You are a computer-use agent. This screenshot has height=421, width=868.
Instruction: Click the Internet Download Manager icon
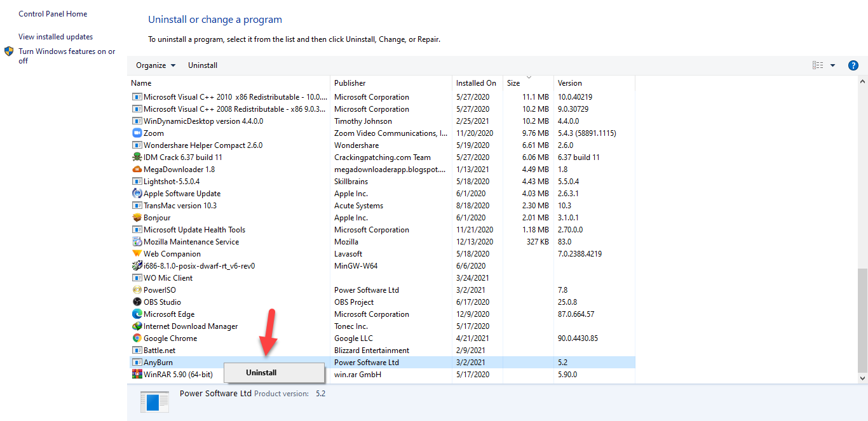pos(137,326)
